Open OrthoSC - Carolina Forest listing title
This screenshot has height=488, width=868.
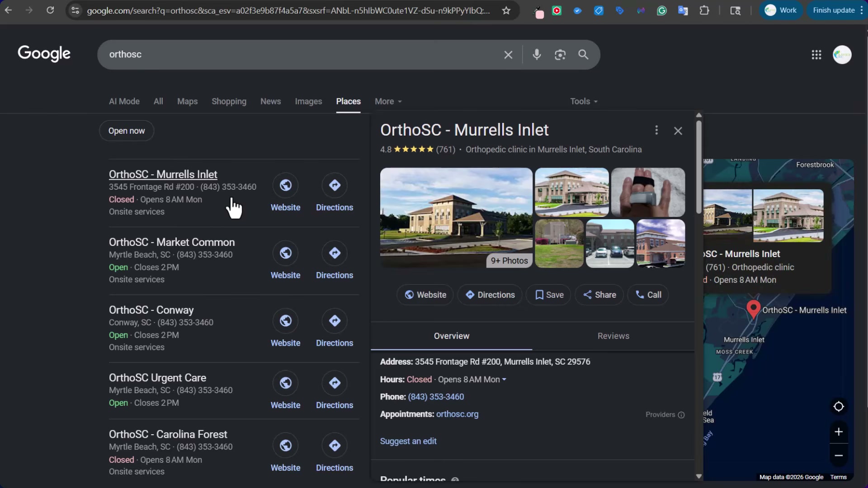(x=168, y=435)
